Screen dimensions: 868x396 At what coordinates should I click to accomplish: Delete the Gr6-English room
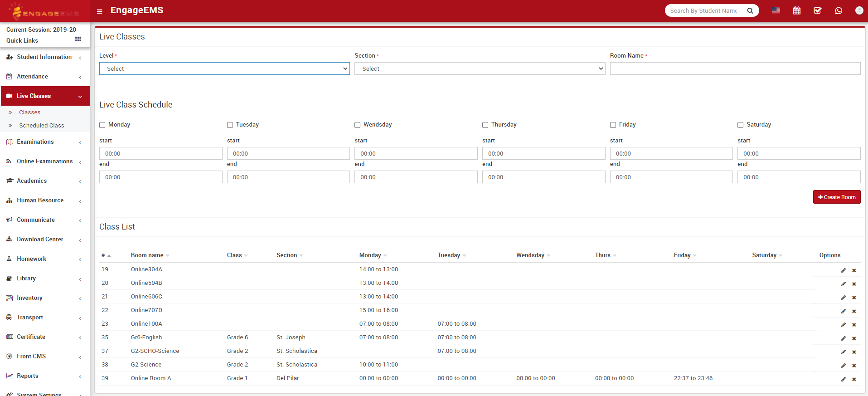click(854, 338)
